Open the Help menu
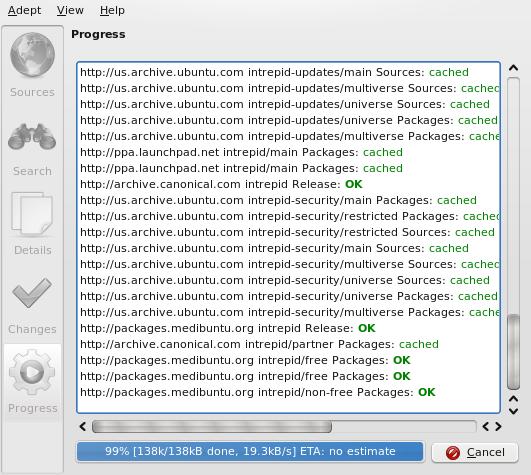Viewport: 531px width, 475px height. (112, 10)
